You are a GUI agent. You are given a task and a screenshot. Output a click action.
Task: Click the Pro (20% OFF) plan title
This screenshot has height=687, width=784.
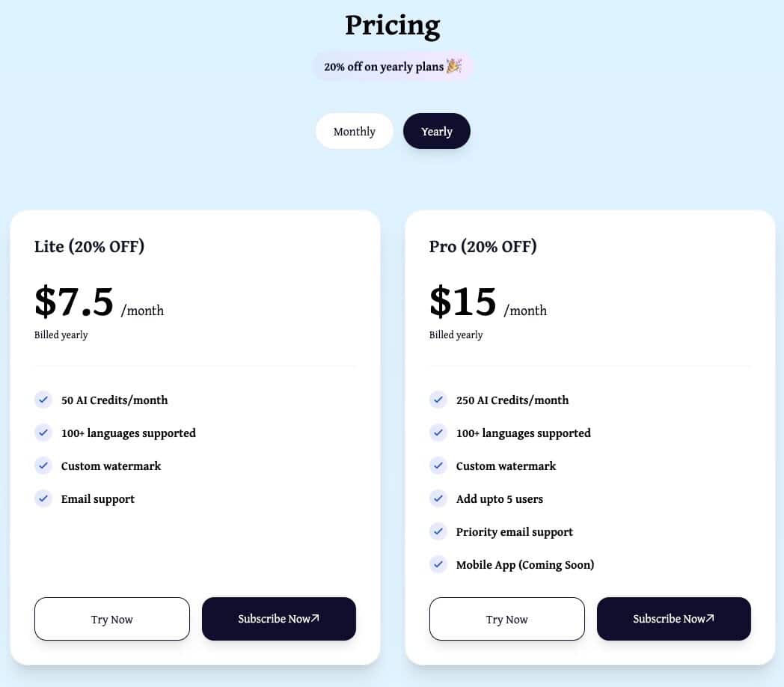(483, 246)
